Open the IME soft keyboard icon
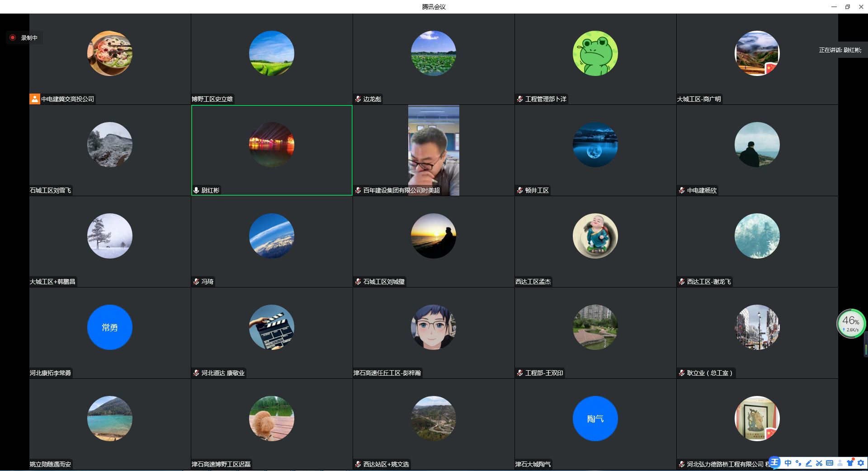The height and width of the screenshot is (471, 868). 829,463
